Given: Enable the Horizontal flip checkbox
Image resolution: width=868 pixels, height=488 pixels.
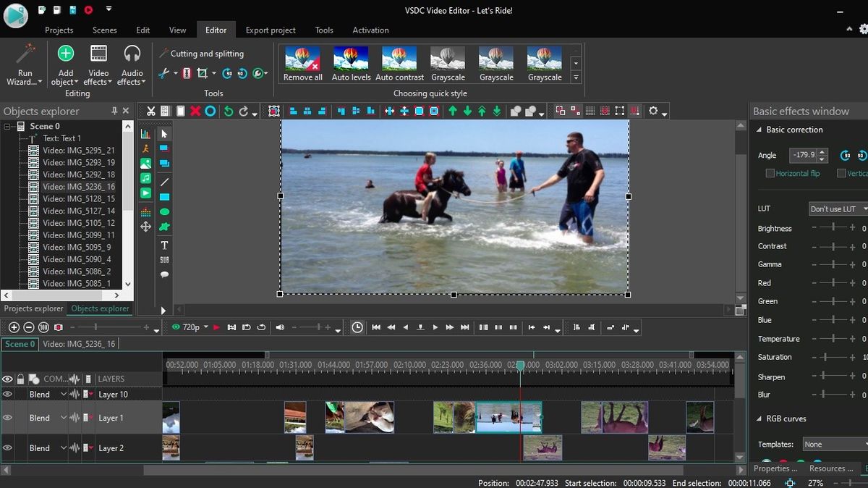Looking at the screenshot, I should click(770, 173).
